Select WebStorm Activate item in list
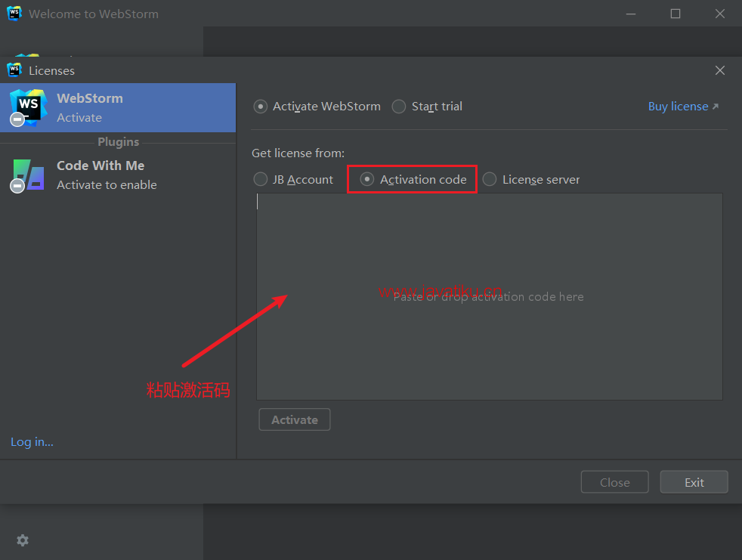742x560 pixels. [118, 107]
